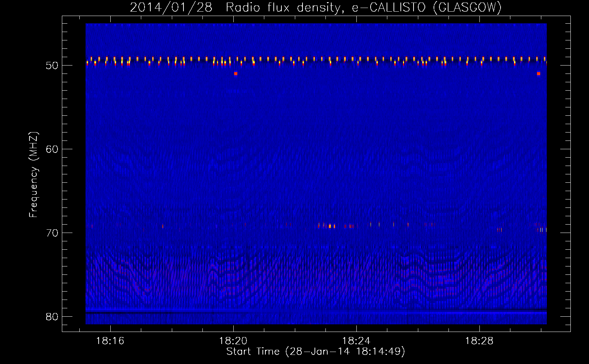The image size is (589, 364).
Task: Click the 18:20 time tick label
Action: pyautogui.click(x=233, y=341)
